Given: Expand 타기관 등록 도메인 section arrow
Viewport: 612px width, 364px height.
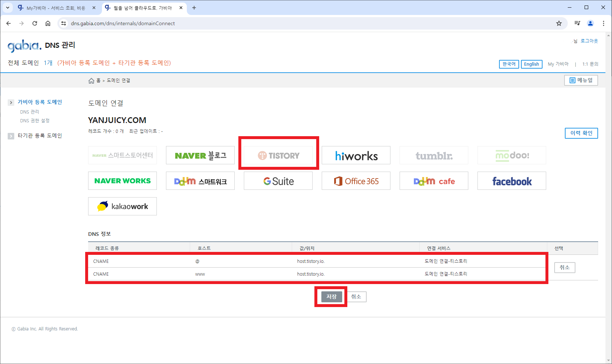Looking at the screenshot, I should point(11,136).
